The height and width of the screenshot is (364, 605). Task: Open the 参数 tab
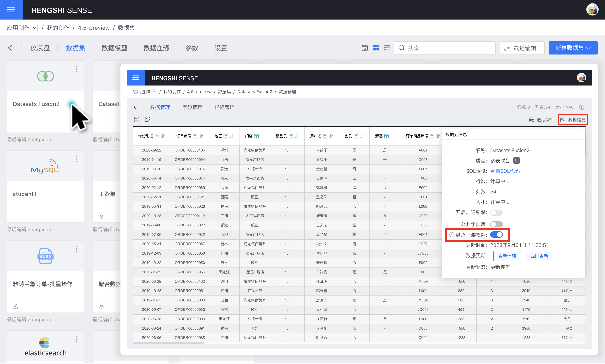[x=192, y=48]
